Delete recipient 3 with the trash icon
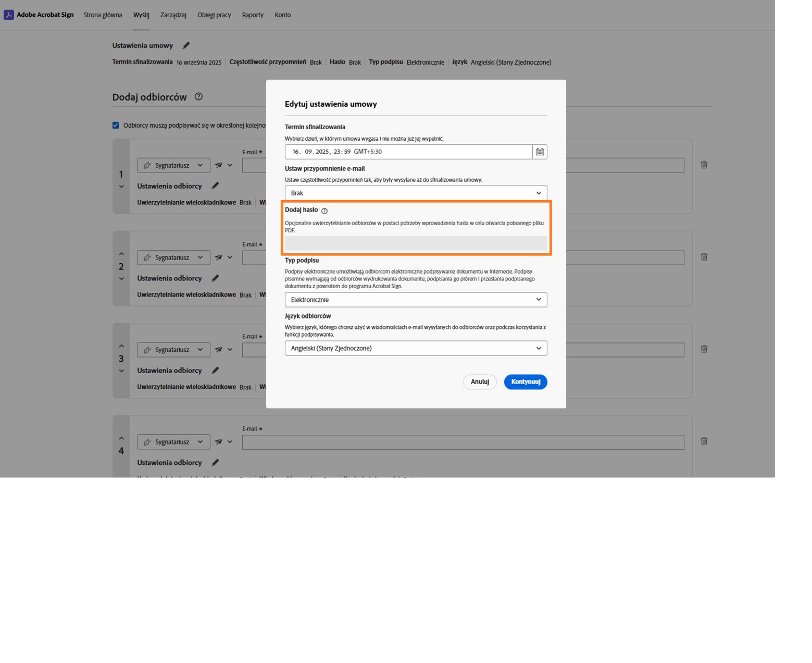 704,349
